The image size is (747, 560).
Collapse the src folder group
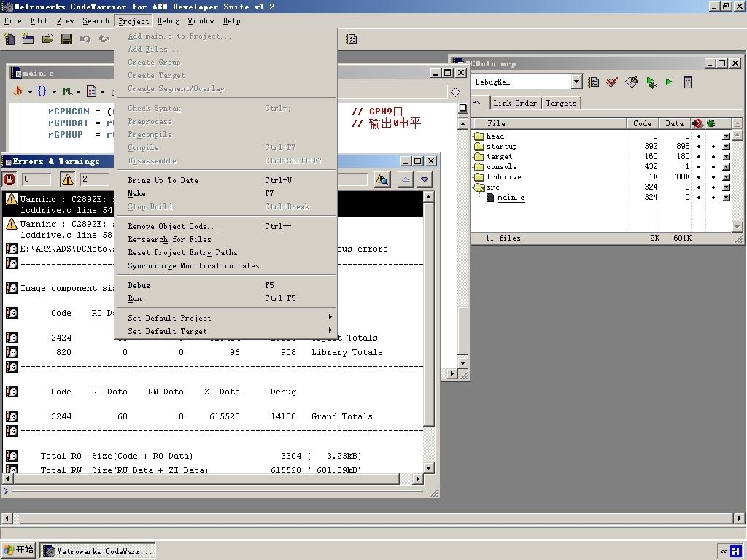click(x=480, y=187)
